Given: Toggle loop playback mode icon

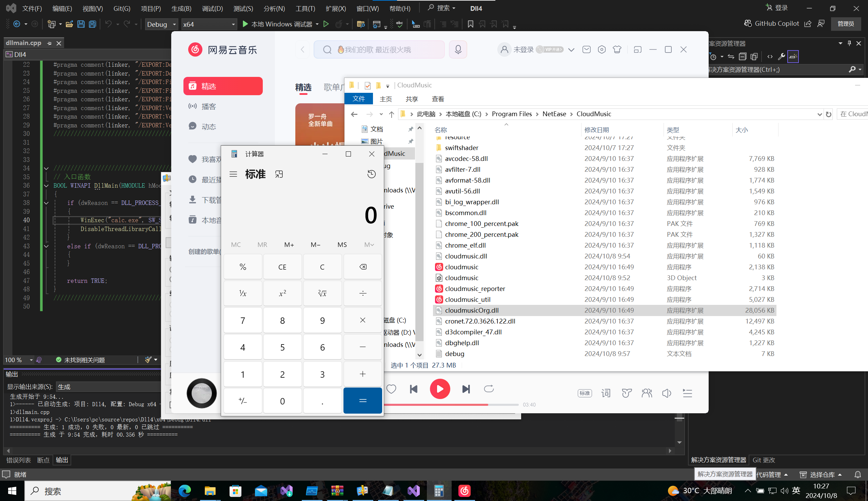Looking at the screenshot, I should pos(489,389).
